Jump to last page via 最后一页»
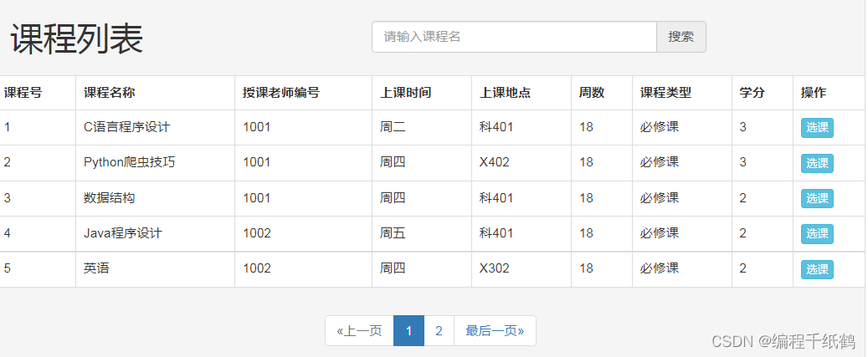 tap(495, 330)
